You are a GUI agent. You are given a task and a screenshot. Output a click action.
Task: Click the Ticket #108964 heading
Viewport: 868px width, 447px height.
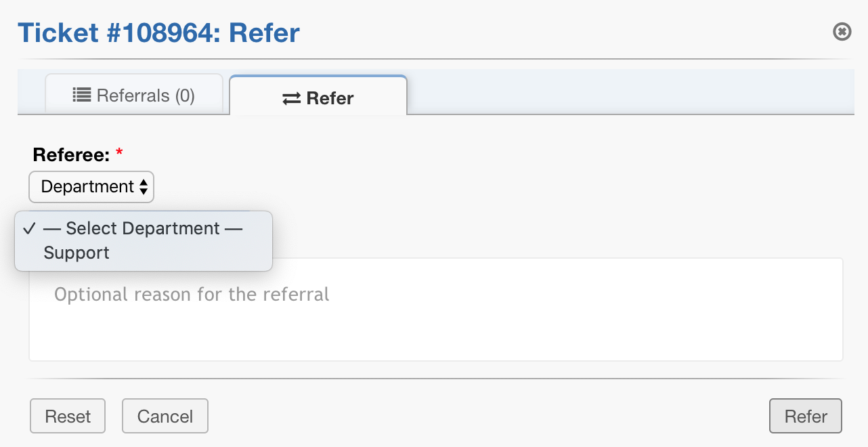coord(158,33)
